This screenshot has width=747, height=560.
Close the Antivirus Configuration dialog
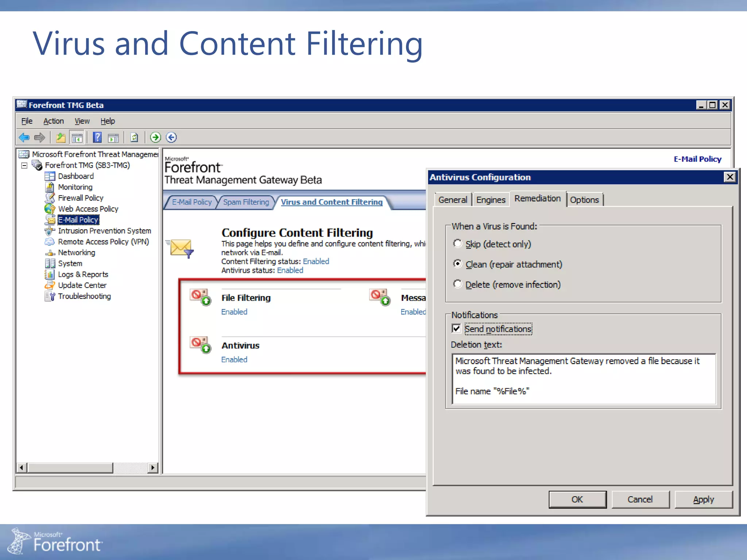(x=730, y=177)
